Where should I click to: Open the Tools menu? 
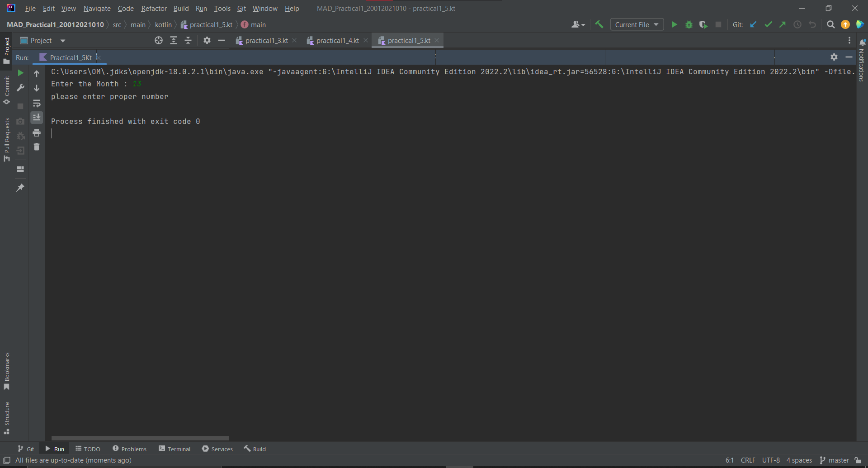click(222, 8)
